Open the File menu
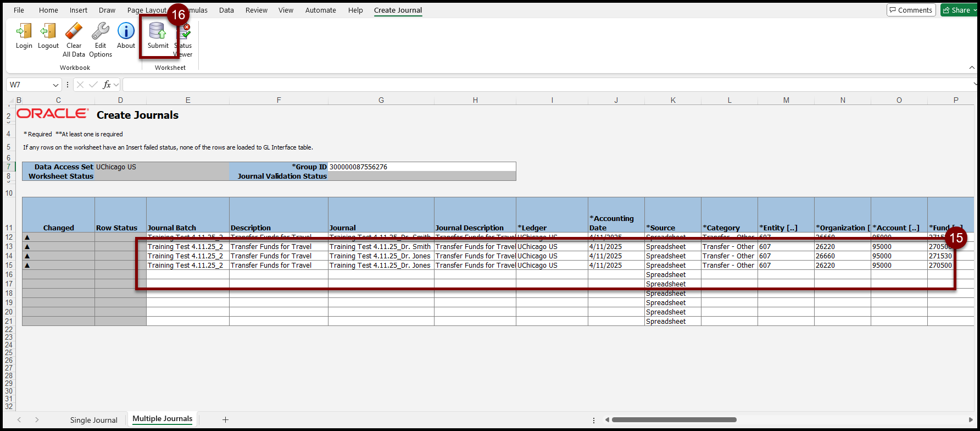This screenshot has height=431, width=980. (x=19, y=10)
